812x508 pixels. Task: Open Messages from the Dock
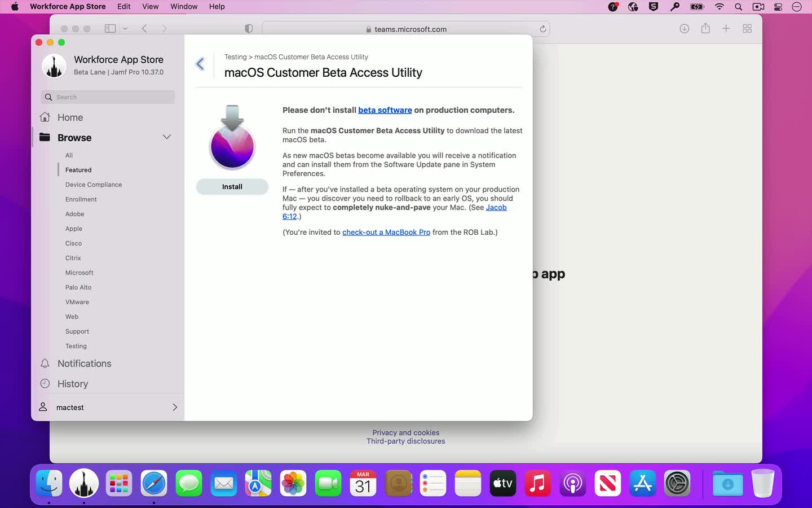click(x=189, y=484)
